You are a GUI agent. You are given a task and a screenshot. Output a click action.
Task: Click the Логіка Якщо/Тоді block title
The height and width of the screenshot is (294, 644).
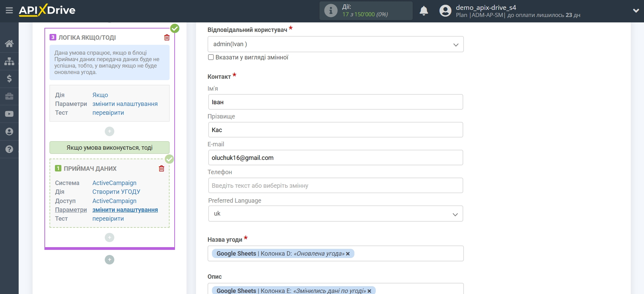[x=87, y=38]
